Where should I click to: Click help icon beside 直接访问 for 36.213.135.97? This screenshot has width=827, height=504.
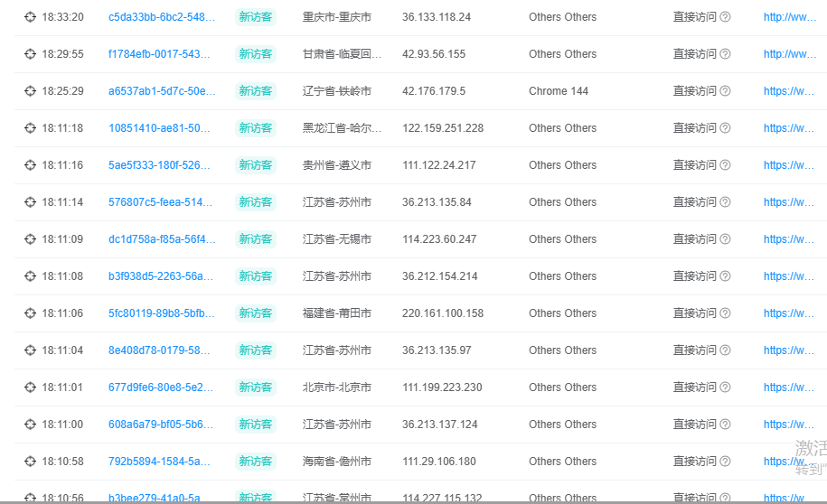coord(725,350)
